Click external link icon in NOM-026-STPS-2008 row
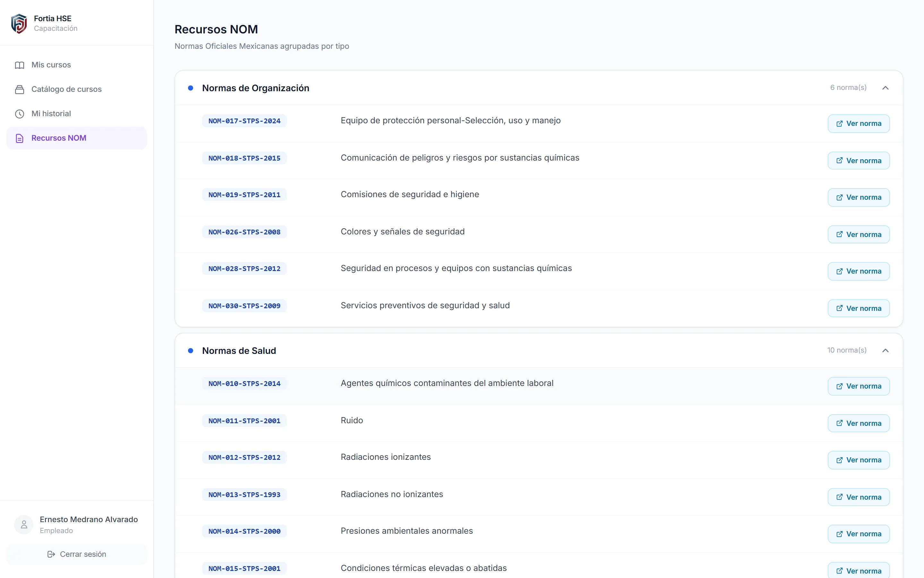Screen dimensions: 924x578 (839, 234)
